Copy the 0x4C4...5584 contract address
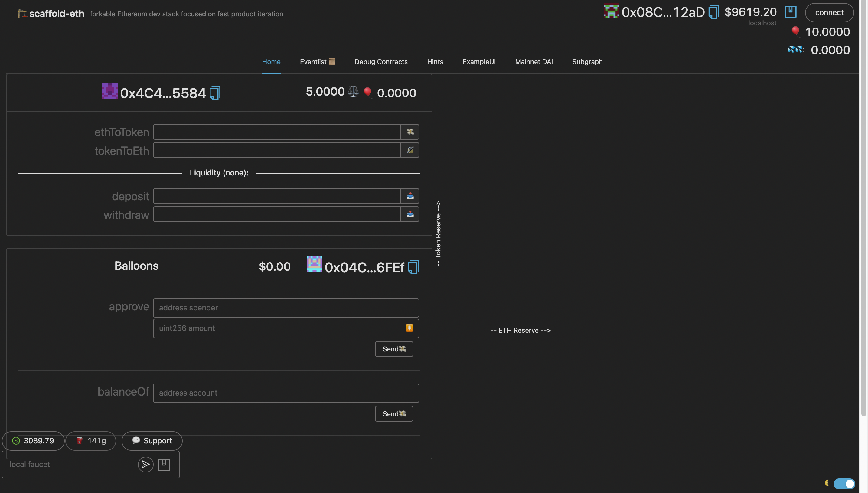Viewport: 868px width, 493px height. pyautogui.click(x=215, y=93)
